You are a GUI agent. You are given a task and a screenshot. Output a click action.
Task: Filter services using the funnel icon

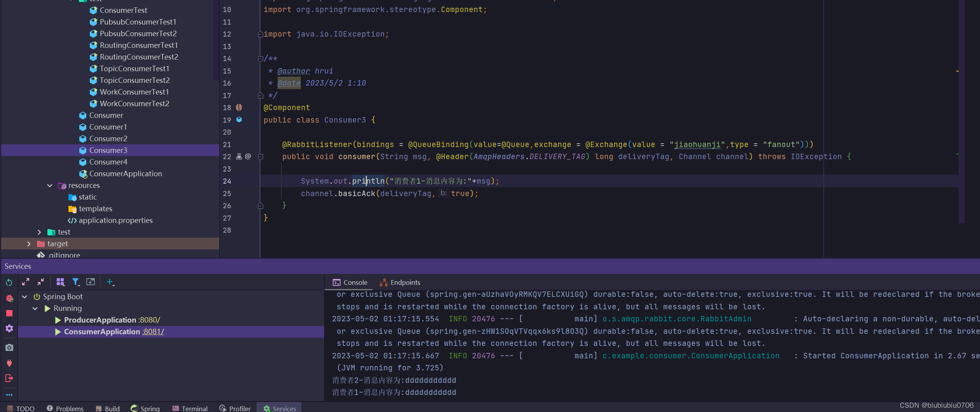[76, 282]
